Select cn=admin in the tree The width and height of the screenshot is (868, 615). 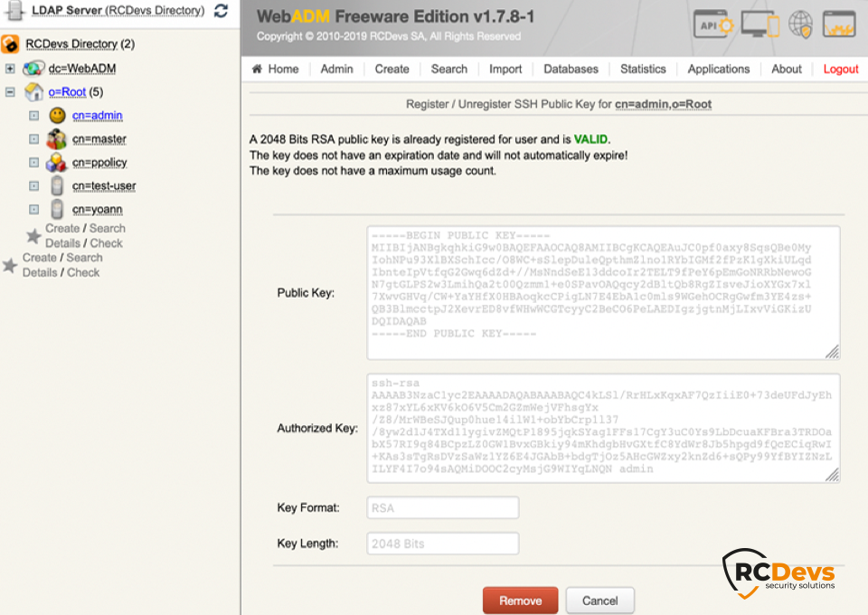98,115
